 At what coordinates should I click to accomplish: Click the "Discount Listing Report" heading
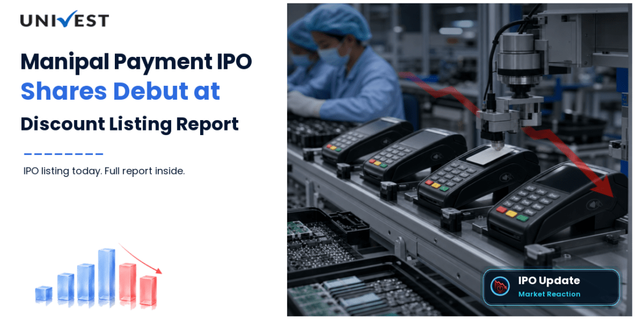click(x=130, y=124)
